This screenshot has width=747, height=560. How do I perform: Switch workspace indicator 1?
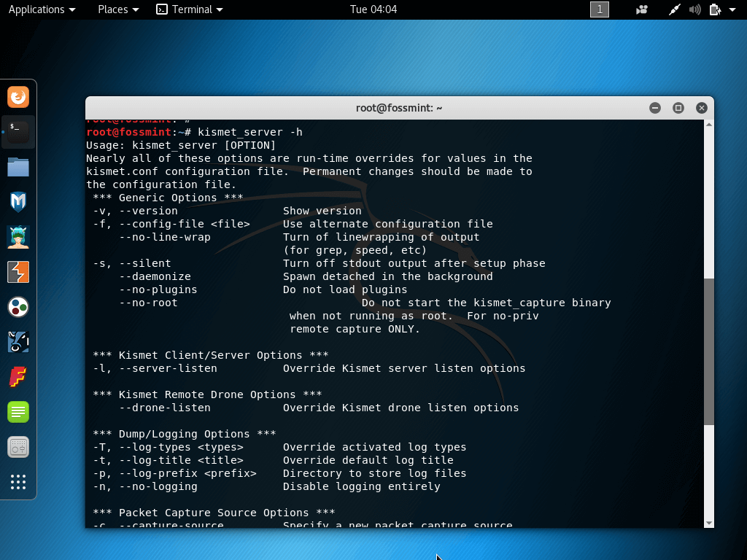(x=600, y=9)
